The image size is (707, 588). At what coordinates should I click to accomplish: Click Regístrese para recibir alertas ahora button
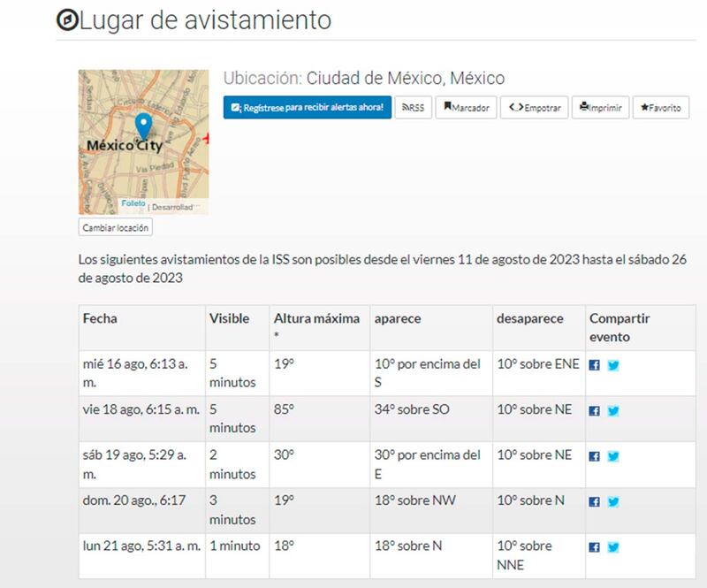pos(307,107)
